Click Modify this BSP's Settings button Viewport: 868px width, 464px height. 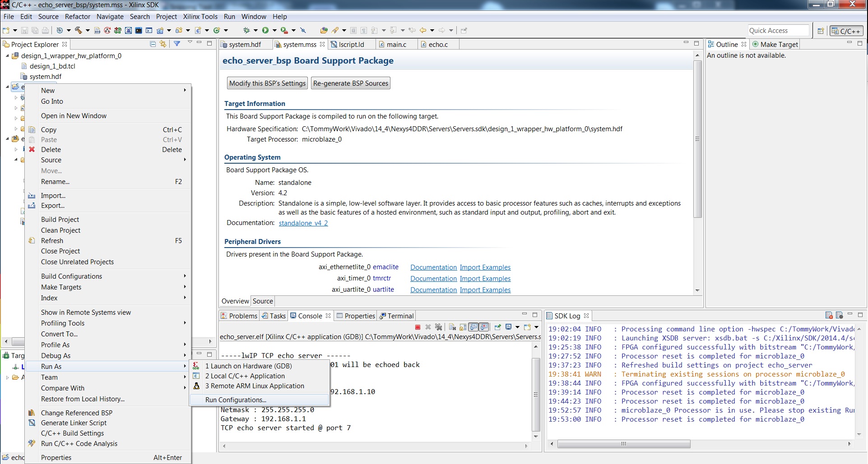click(x=267, y=83)
